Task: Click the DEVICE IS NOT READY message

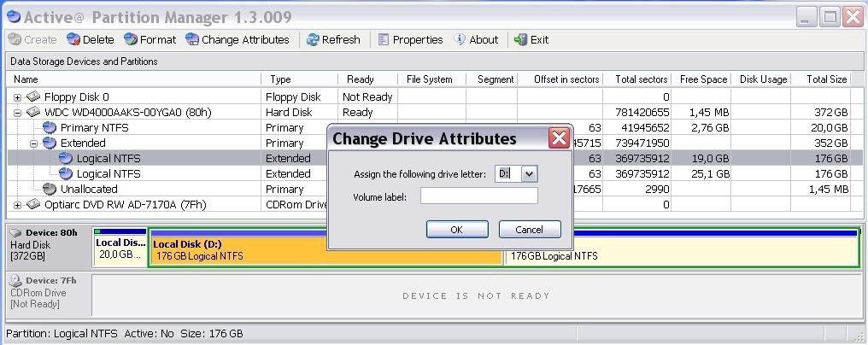Action: coord(476,296)
